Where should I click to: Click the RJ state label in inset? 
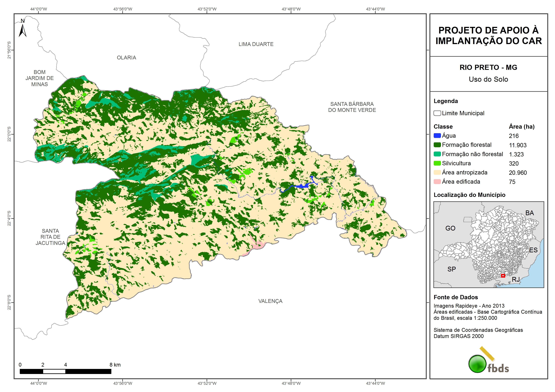tap(516, 280)
